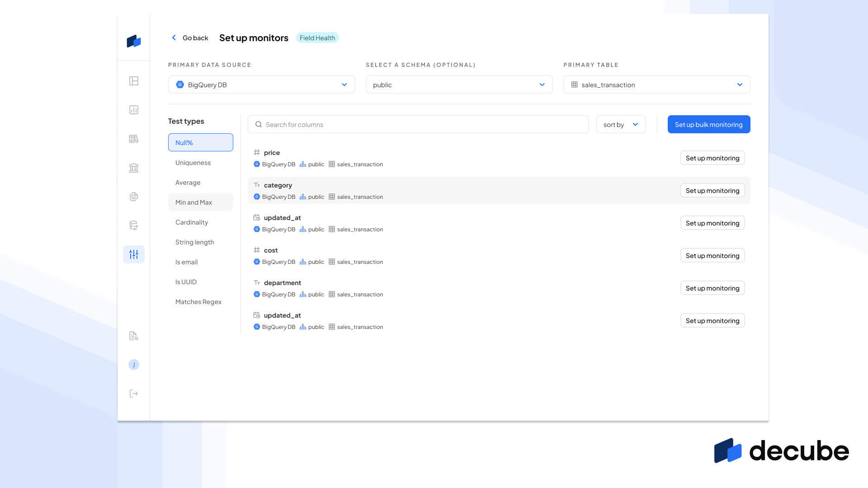Click the number type icon beside price
868x488 pixels.
(257, 152)
